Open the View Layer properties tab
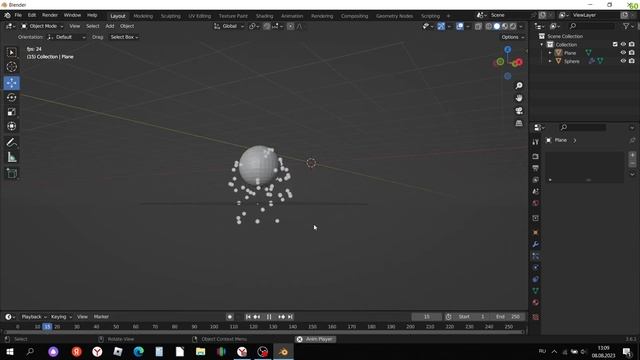Image resolution: width=640 pixels, height=360 pixels. [x=536, y=180]
